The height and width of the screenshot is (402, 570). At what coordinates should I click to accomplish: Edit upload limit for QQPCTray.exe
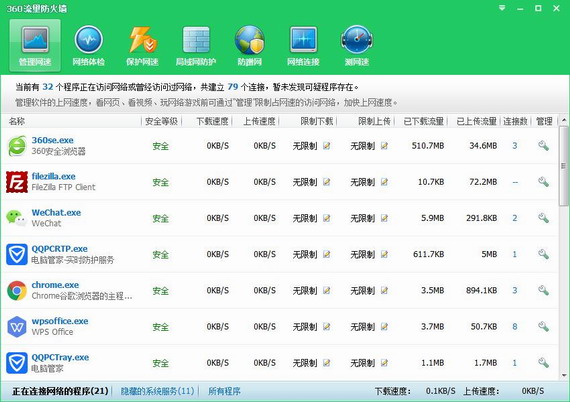(384, 363)
